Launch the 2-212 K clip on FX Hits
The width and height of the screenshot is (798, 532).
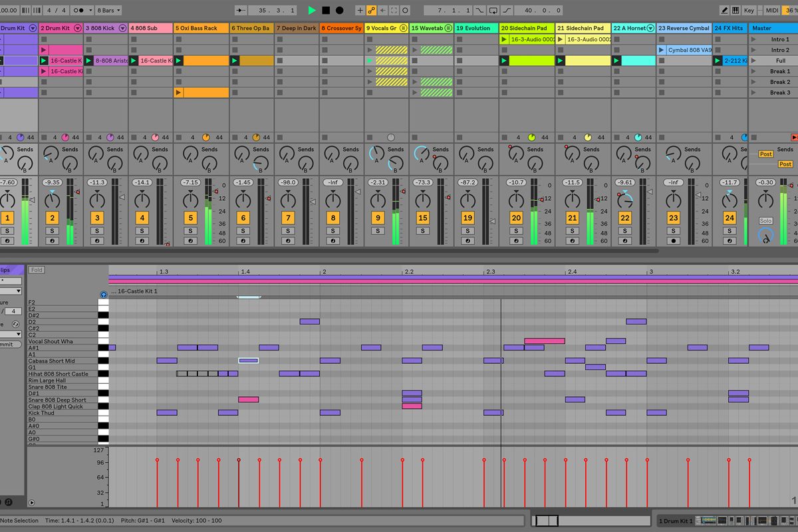[718, 61]
